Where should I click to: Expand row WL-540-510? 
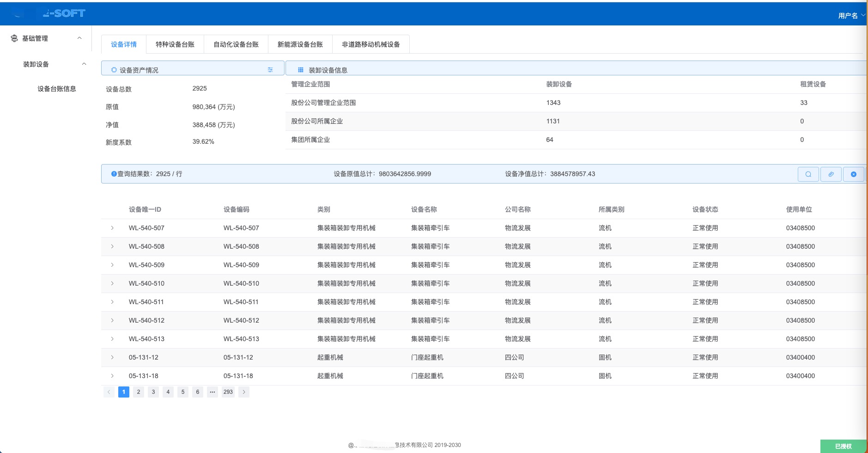click(x=112, y=283)
